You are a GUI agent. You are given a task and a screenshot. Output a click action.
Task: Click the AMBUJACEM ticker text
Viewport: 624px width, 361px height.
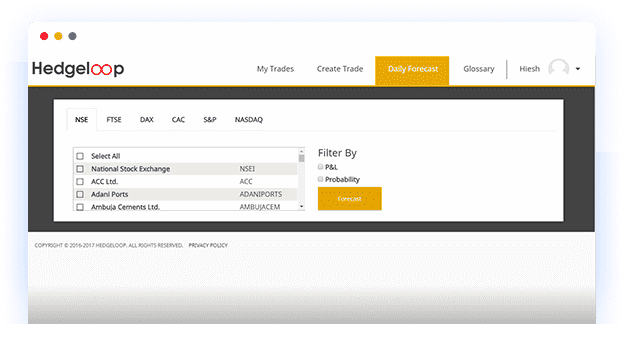[x=260, y=207]
